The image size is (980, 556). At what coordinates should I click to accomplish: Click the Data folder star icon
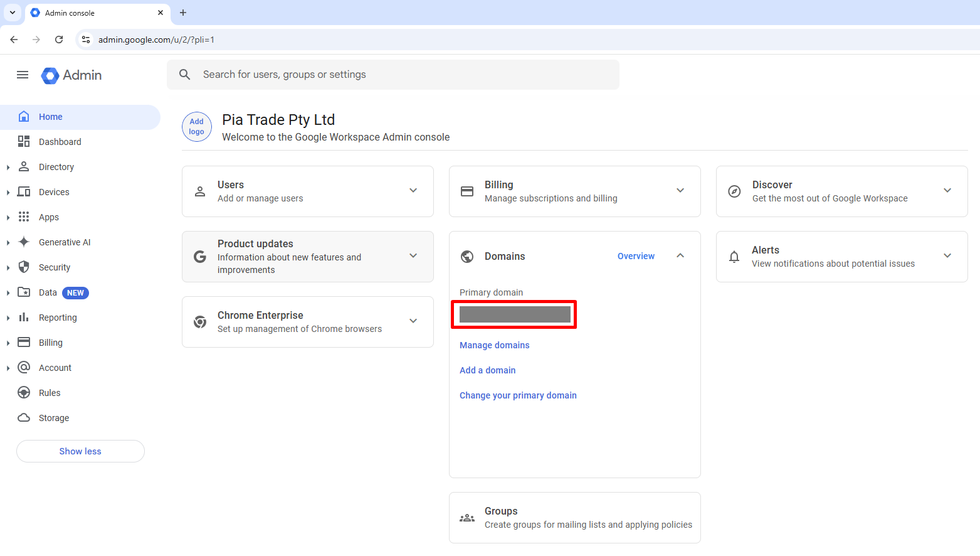click(x=24, y=292)
